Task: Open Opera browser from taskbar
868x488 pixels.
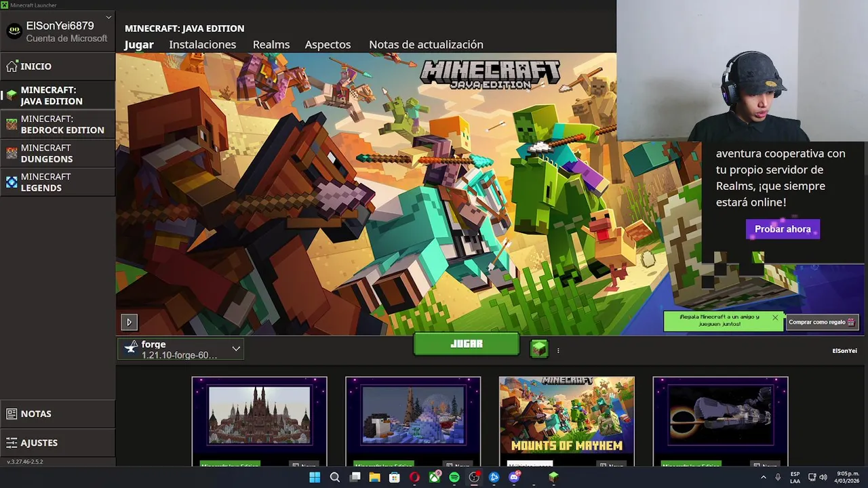Action: tap(414, 477)
